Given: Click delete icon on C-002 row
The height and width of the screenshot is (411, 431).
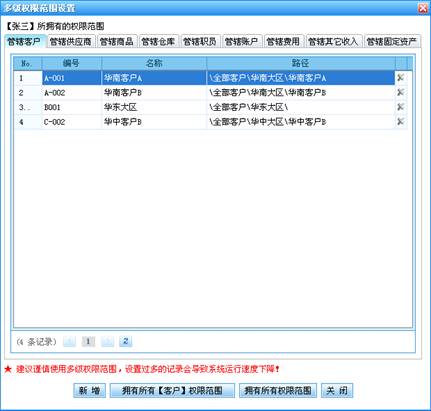Looking at the screenshot, I should (x=400, y=122).
